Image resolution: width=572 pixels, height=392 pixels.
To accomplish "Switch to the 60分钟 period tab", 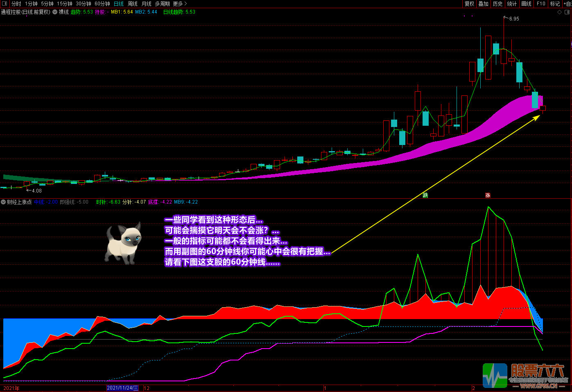I will 102,4.
